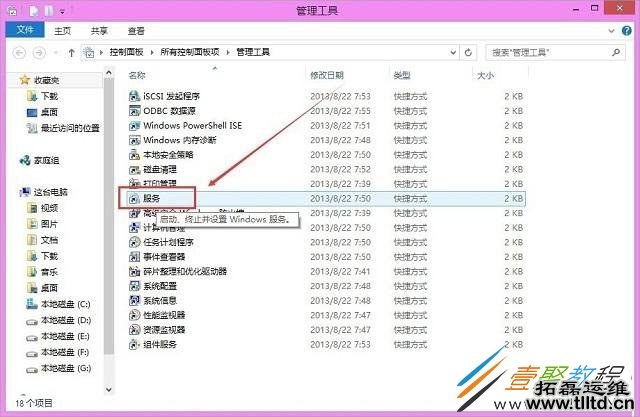The width and height of the screenshot is (640, 417).
Task: Open the quick access toolbar dropdown
Action: [x=62, y=12]
